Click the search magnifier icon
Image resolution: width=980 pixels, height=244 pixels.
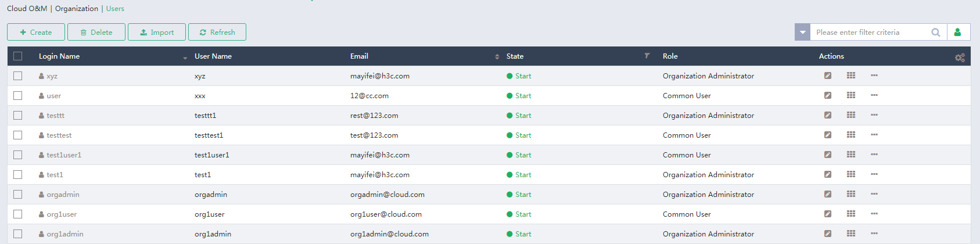point(935,33)
